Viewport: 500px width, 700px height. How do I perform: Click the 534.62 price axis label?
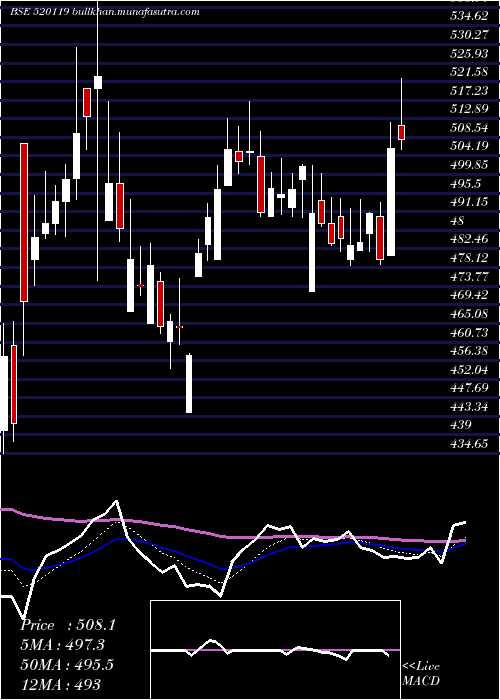click(469, 16)
